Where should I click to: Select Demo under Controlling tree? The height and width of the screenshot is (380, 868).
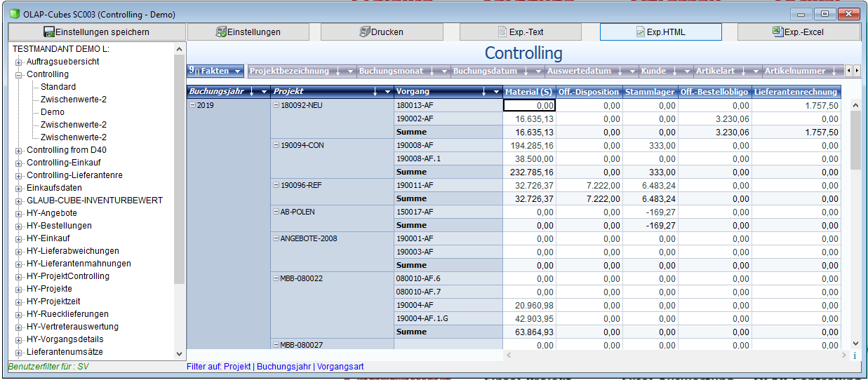pos(52,112)
